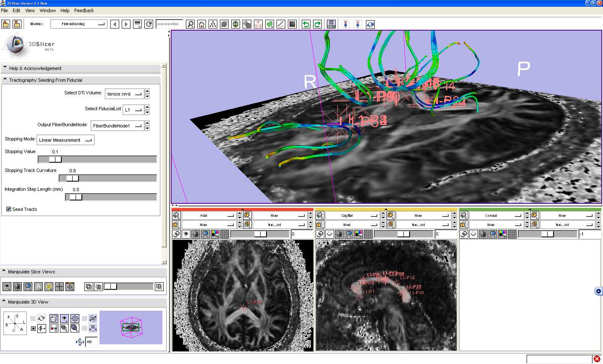
Task: Toggle the Axial slice visibility eye icon
Action: [187, 234]
